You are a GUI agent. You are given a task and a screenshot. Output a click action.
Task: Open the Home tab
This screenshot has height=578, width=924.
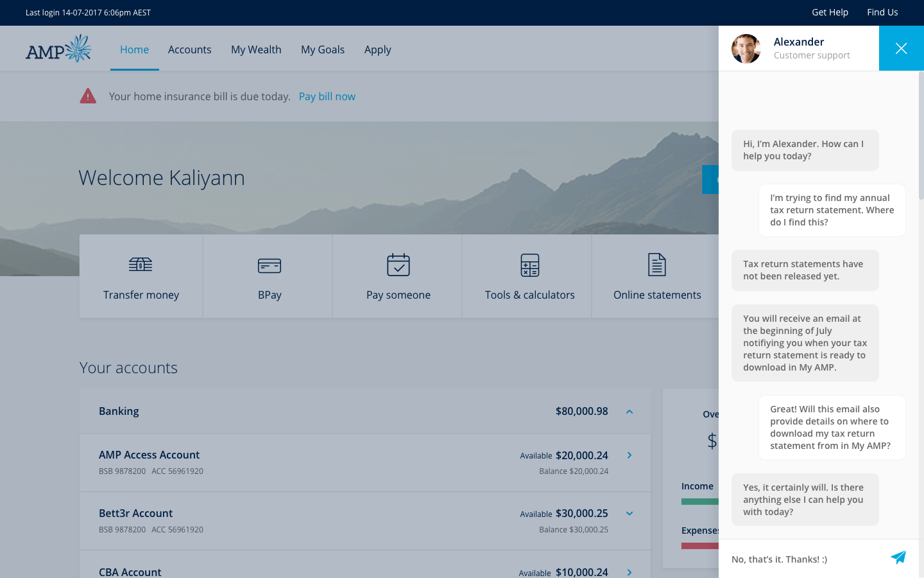(134, 49)
